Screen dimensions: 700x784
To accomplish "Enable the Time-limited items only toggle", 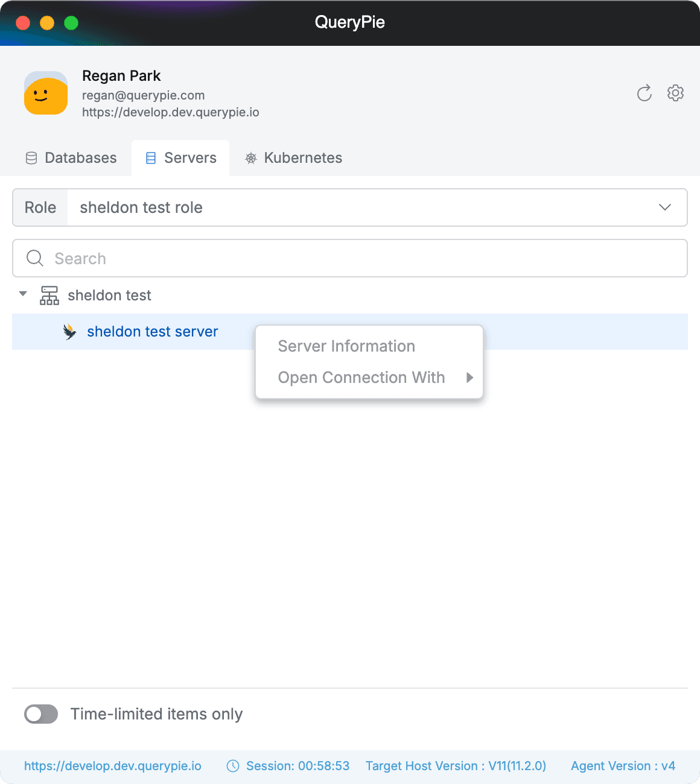I will click(x=41, y=714).
